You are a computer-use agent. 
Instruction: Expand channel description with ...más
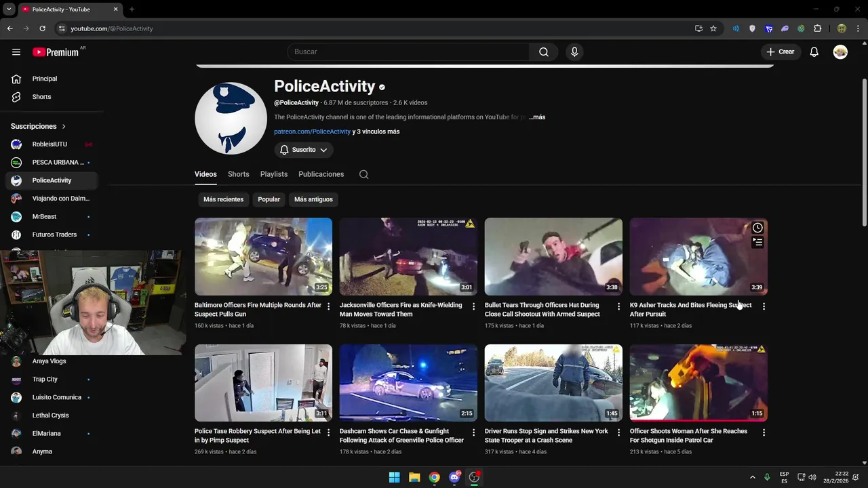point(537,117)
